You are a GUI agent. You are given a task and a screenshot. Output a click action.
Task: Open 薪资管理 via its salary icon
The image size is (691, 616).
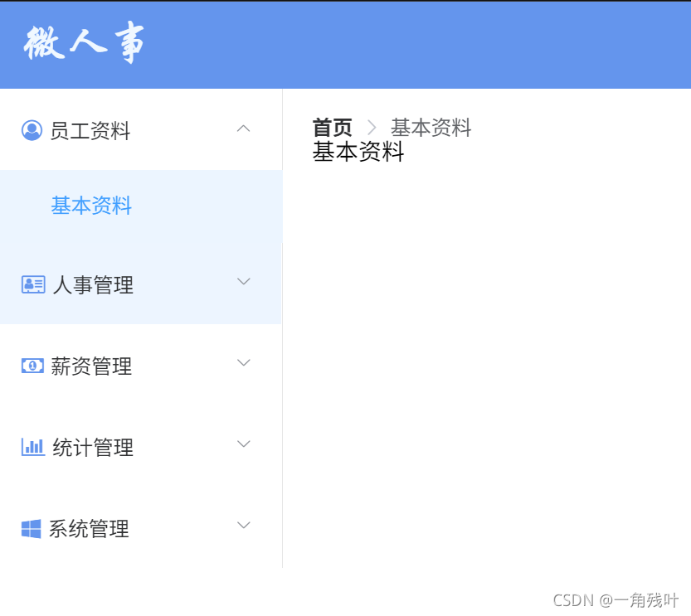click(32, 365)
